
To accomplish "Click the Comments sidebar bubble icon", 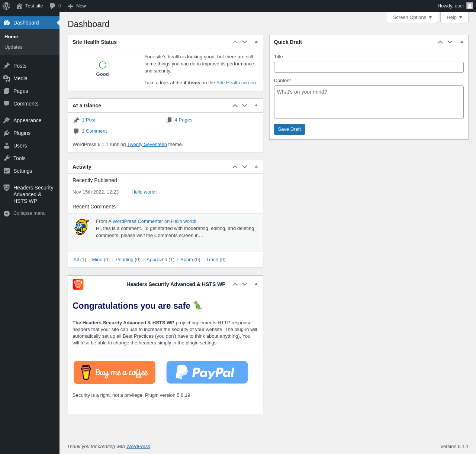I will (7, 104).
